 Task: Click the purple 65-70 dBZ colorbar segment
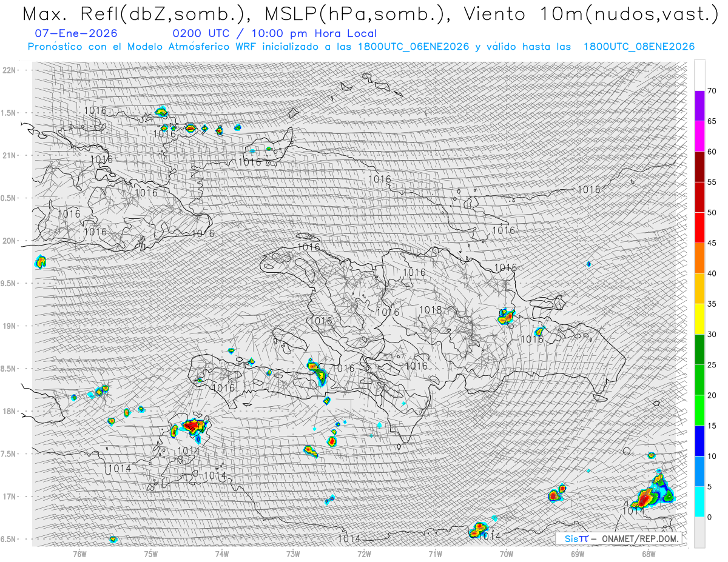point(699,106)
